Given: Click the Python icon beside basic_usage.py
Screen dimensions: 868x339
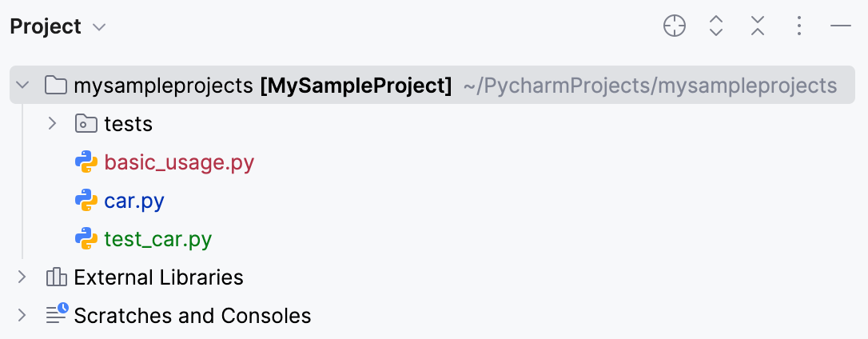Looking at the screenshot, I should (x=86, y=163).
